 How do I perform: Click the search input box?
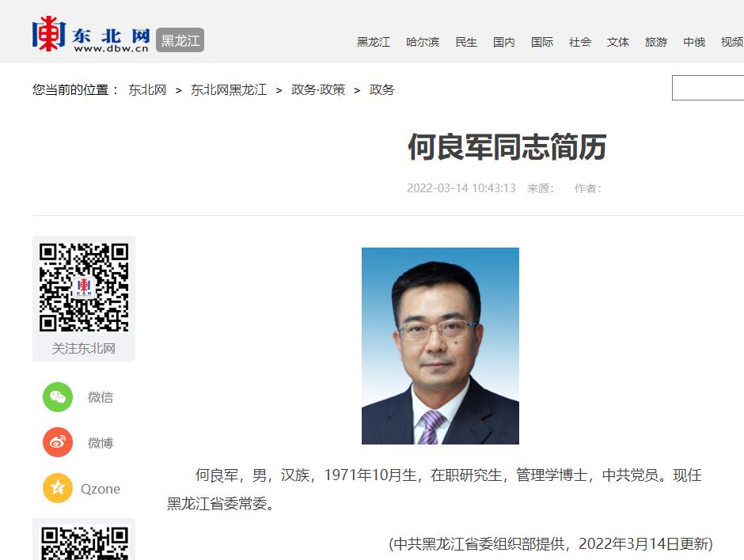coord(708,88)
